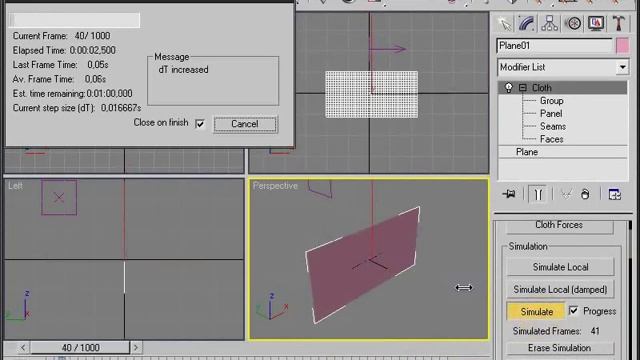Select the Group sub-object level
The height and width of the screenshot is (360, 640).
pyautogui.click(x=551, y=101)
